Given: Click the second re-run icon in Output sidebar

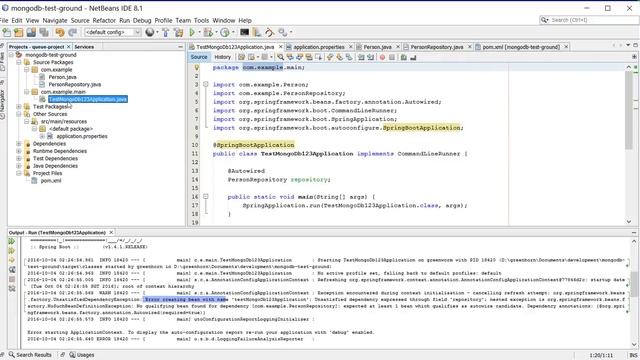Looking at the screenshot, I should (x=11, y=251).
